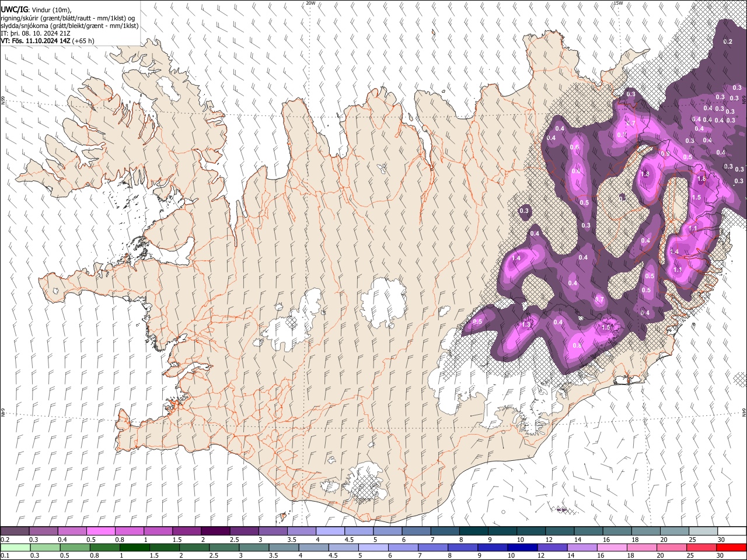Select top-row lavender swatch between 4 and 4.5

click(x=330, y=531)
